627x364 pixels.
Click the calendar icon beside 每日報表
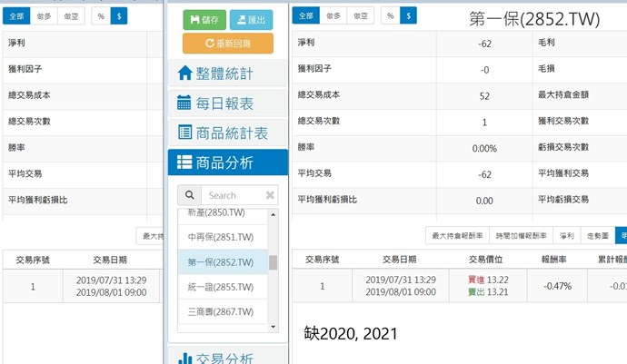[184, 103]
